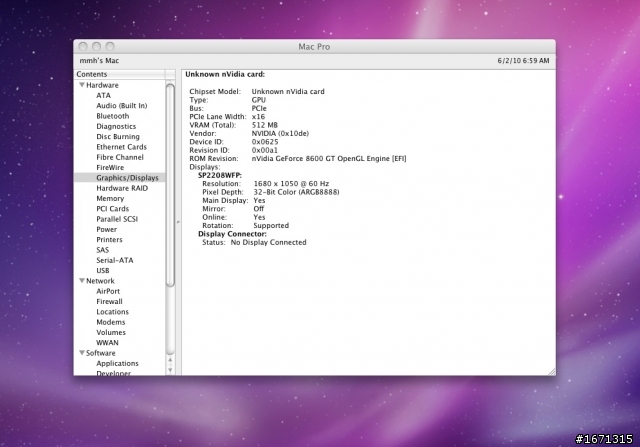Select SAS entry

tap(102, 250)
